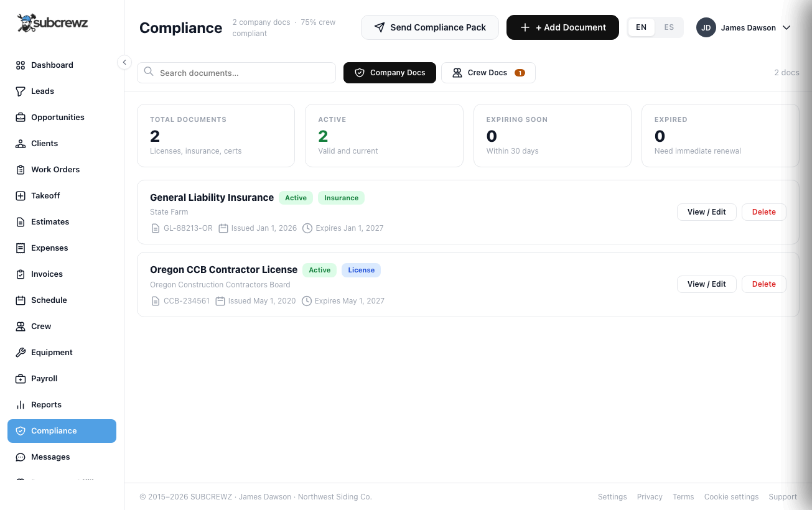This screenshot has height=510, width=812.
Task: Click the Expiring Soon stat card
Action: pos(553,136)
